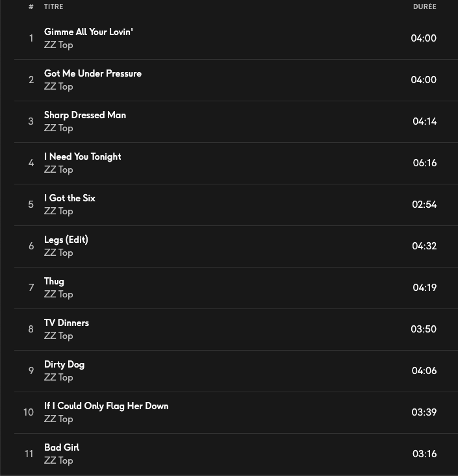The width and height of the screenshot is (458, 476).
Task: Play Got Me Under Pressure track
Action: pyautogui.click(x=92, y=73)
